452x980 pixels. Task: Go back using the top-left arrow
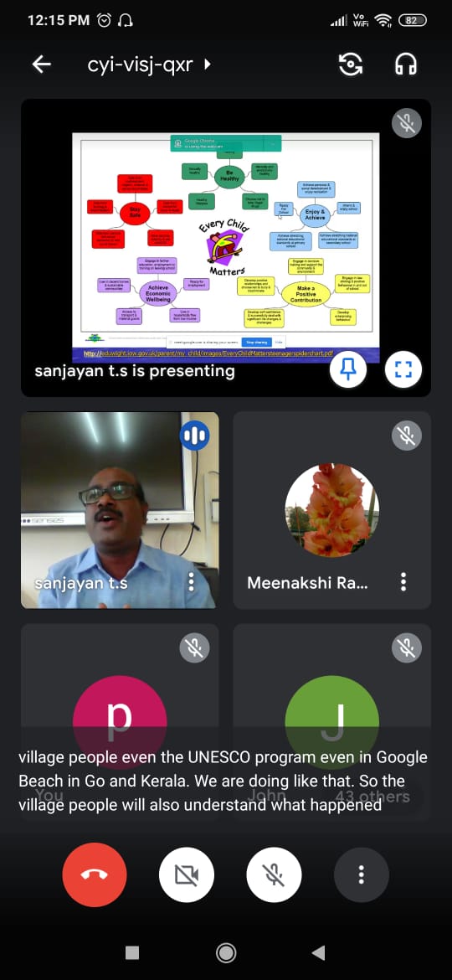[x=41, y=64]
